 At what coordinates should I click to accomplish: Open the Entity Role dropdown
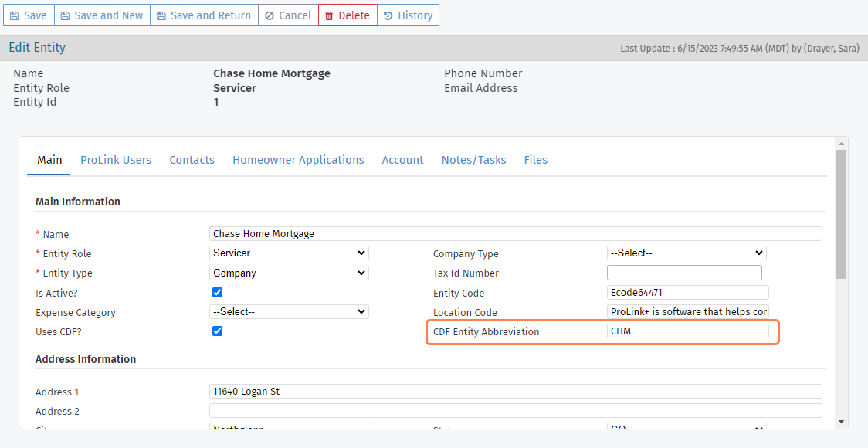click(289, 253)
